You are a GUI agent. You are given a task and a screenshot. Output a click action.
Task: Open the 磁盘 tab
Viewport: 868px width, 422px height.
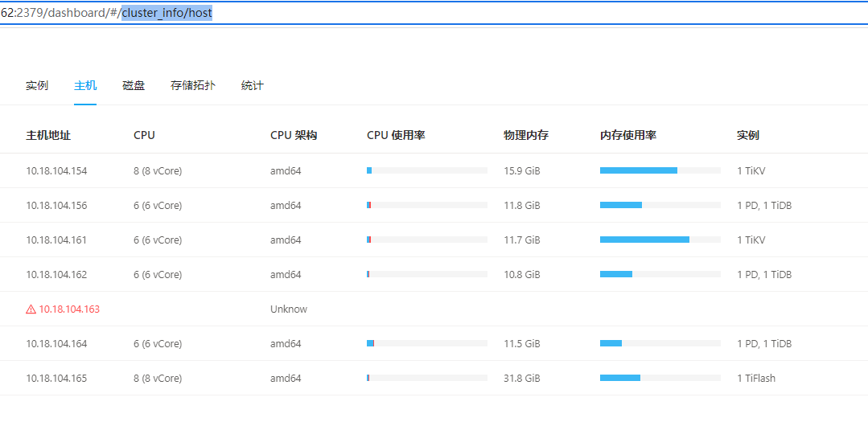pos(134,86)
